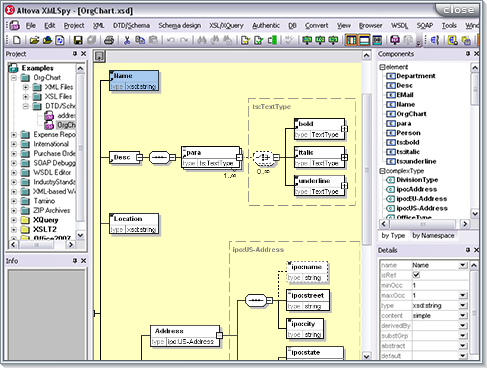
Task: Open a file via the Open folder icon
Action: 34,40
